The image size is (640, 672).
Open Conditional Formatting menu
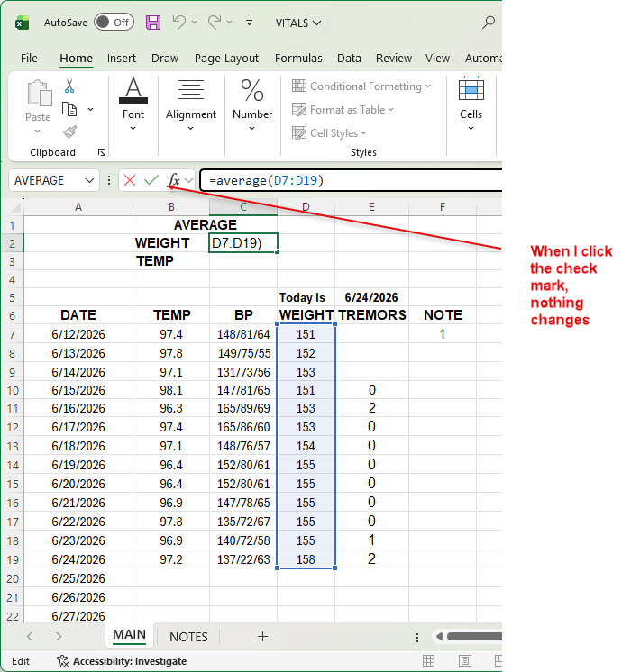tap(361, 86)
